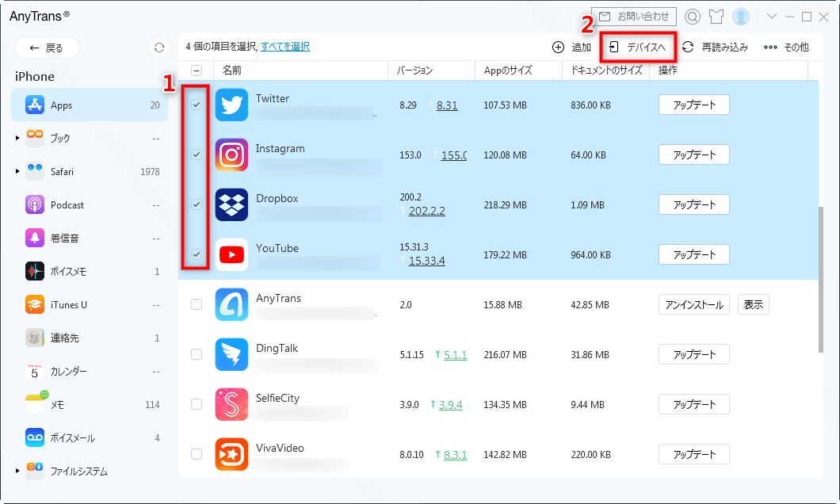
Task: Open the user account avatar icon
Action: (741, 17)
